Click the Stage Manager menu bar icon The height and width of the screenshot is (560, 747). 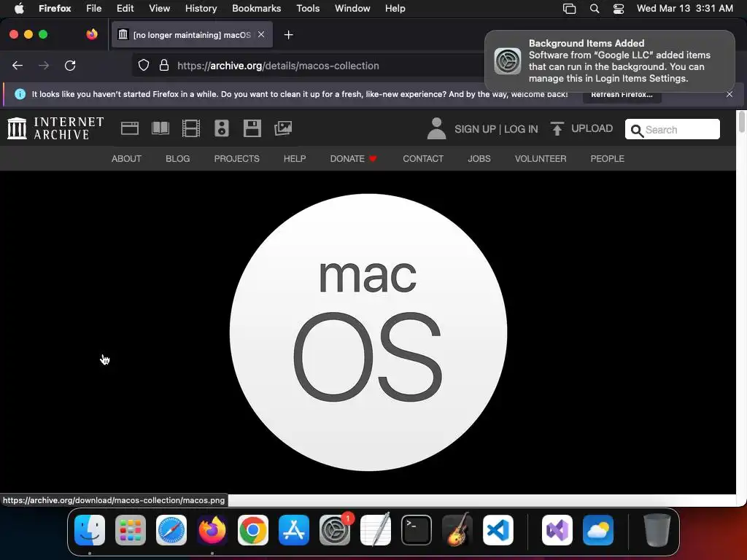coord(569,9)
